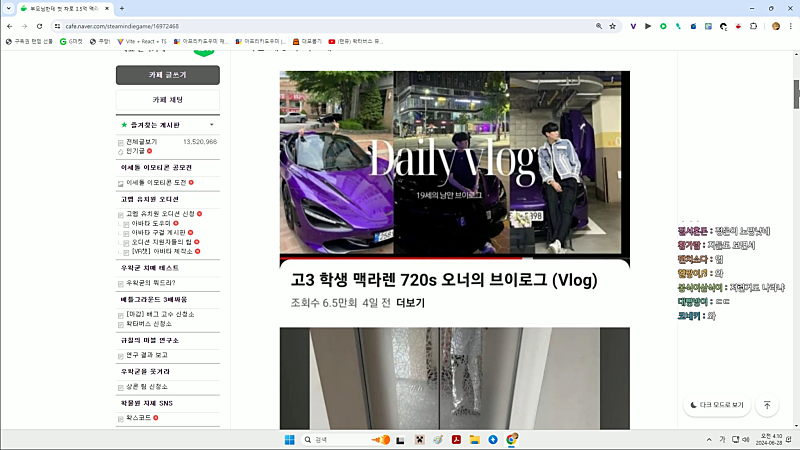Open site information icon in address bar
The height and width of the screenshot is (450, 800).
57,26
